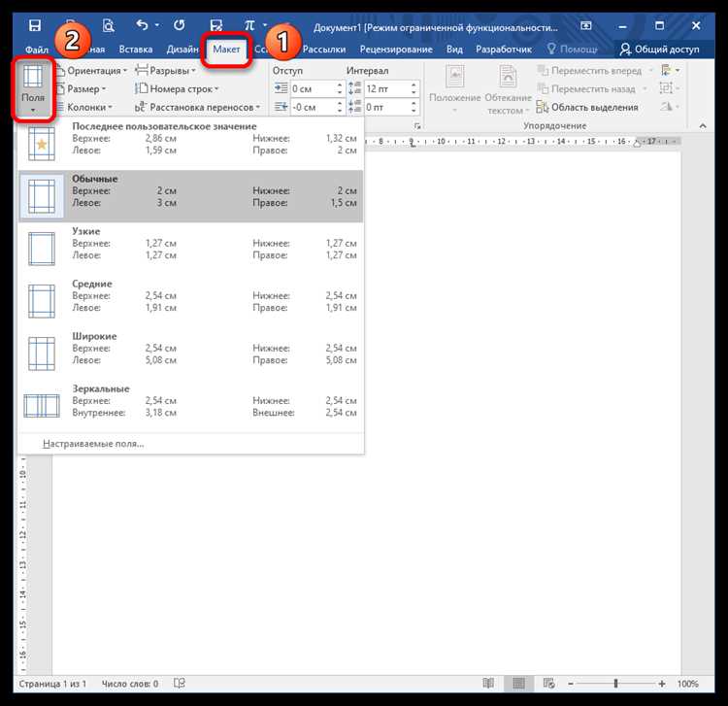Click the 100% zoom level
The image size is (728, 706).
[x=687, y=684]
